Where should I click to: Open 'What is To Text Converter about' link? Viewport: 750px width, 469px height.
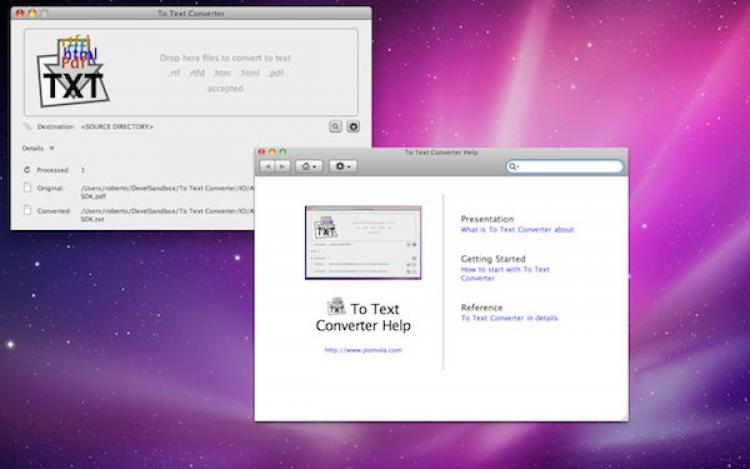pyautogui.click(x=517, y=229)
